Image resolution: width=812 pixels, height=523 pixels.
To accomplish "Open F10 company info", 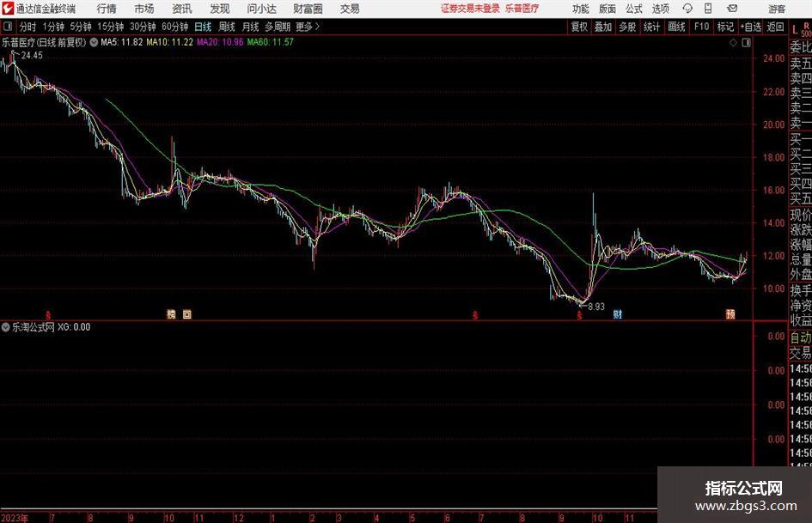I will (702, 27).
